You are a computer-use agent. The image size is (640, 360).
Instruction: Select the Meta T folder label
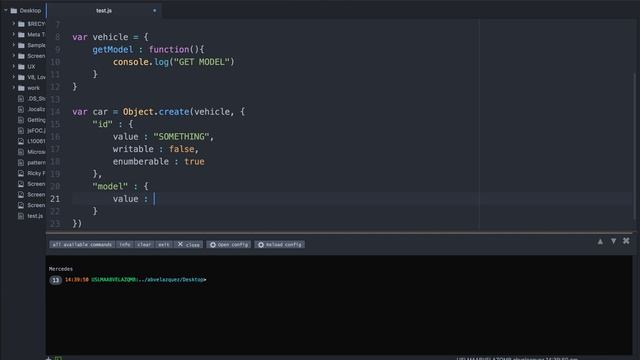(36, 35)
